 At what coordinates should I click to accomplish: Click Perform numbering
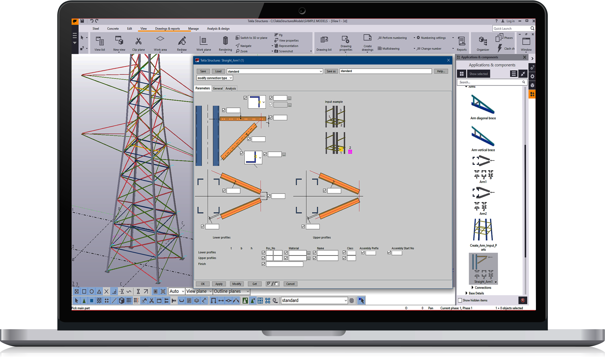[392, 38]
